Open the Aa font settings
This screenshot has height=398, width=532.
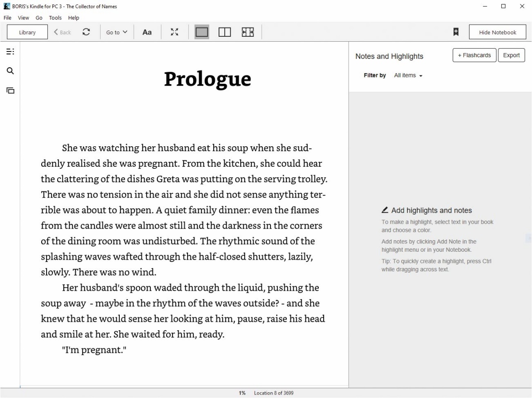click(x=147, y=32)
